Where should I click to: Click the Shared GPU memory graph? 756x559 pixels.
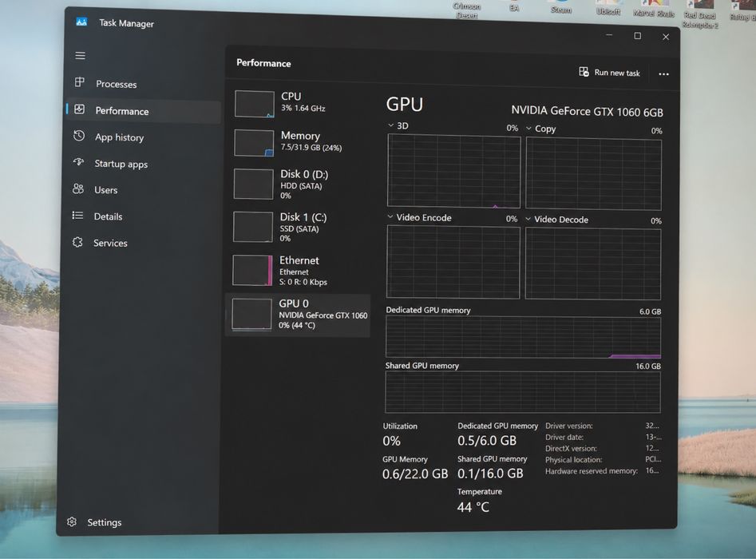click(x=523, y=392)
